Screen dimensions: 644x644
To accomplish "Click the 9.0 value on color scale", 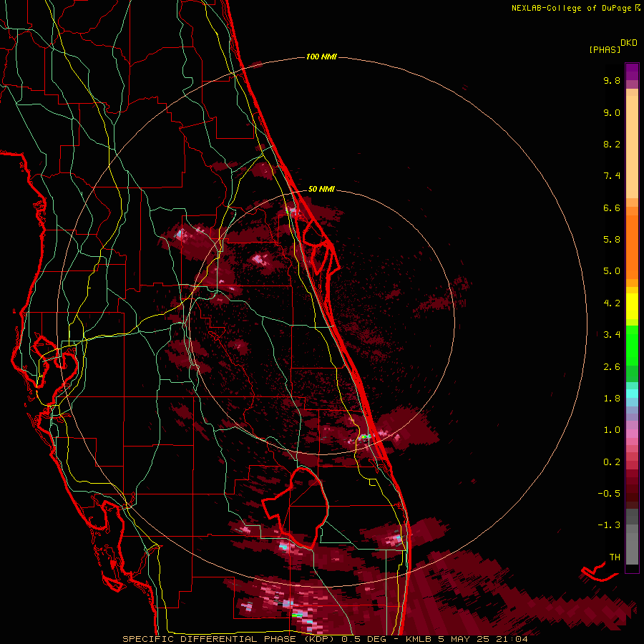I will [612, 112].
